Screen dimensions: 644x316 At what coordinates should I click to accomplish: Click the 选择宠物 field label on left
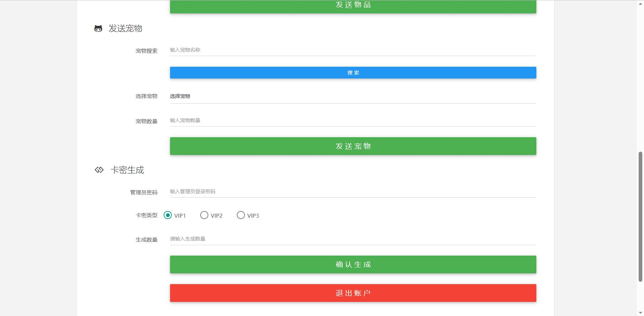(x=147, y=96)
